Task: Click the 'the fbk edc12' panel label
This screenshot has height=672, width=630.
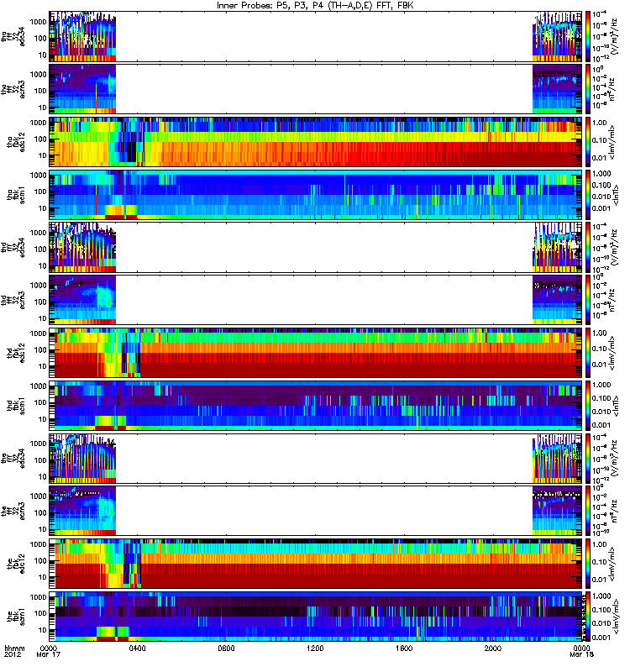Action: point(16,564)
